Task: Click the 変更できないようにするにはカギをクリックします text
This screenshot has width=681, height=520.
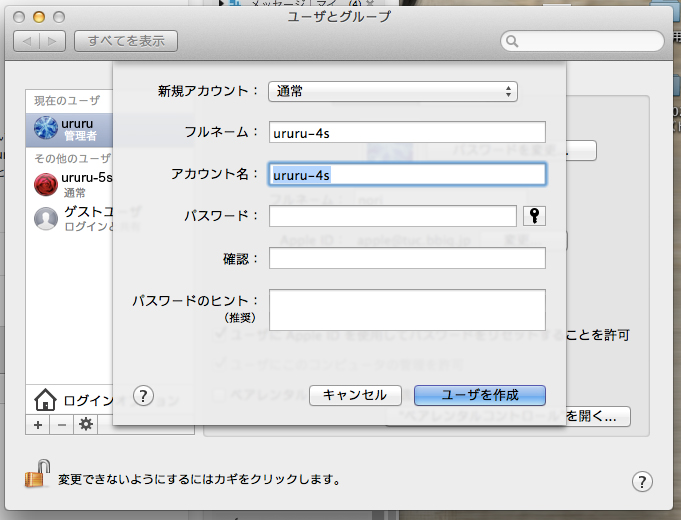Action: (x=199, y=479)
